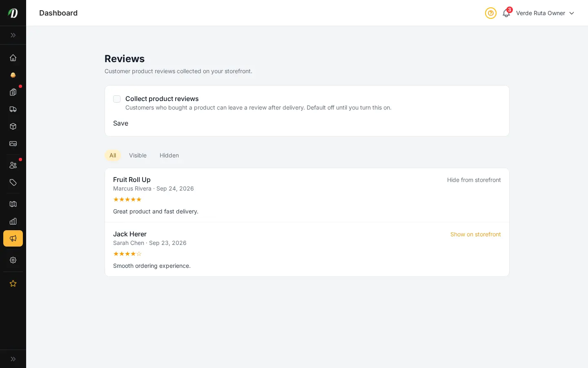
Task: Open discounts tag icon in sidebar
Action: 13,182
